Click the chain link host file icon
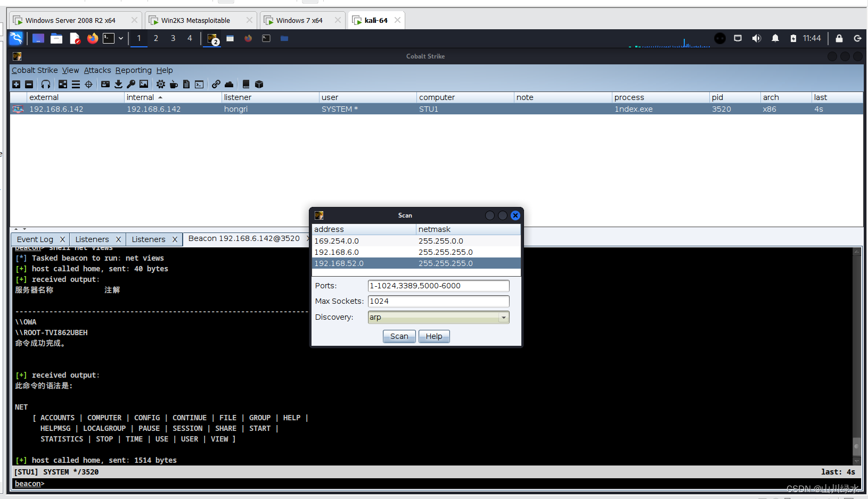This screenshot has width=868, height=499. [216, 84]
